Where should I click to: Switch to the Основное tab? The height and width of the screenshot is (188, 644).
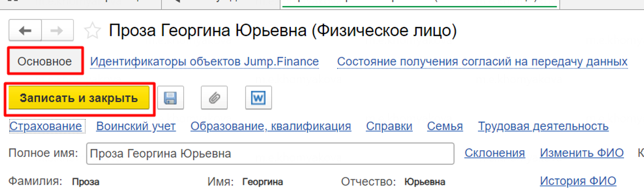click(x=45, y=61)
